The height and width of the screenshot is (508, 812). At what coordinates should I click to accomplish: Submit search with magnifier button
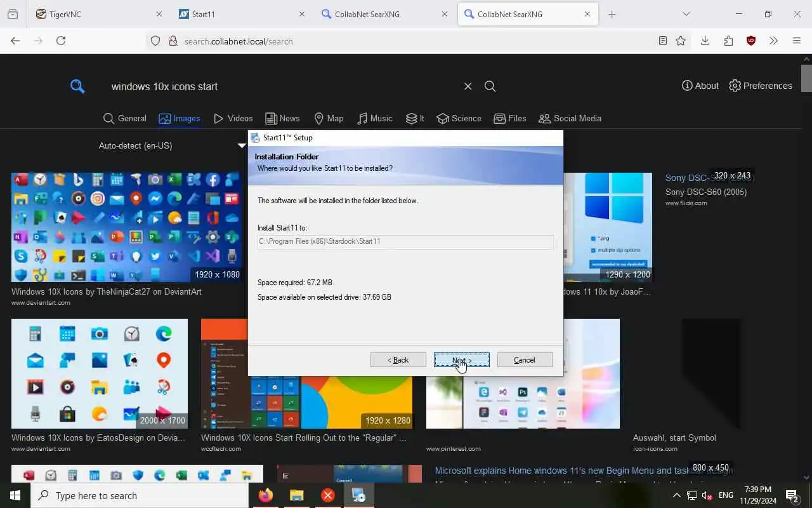[490, 86]
